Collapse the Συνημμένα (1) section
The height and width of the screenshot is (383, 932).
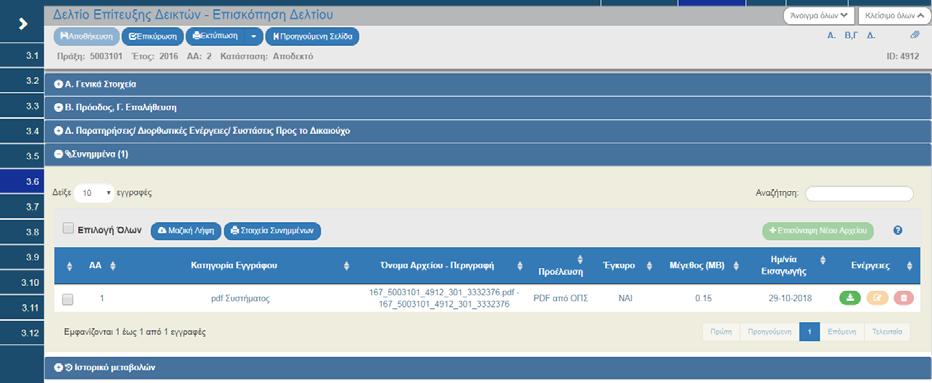coord(489,155)
